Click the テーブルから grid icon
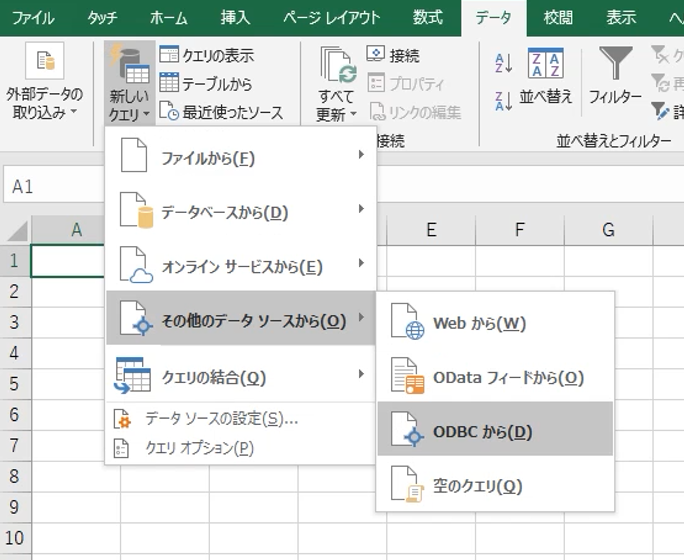 click(x=169, y=83)
